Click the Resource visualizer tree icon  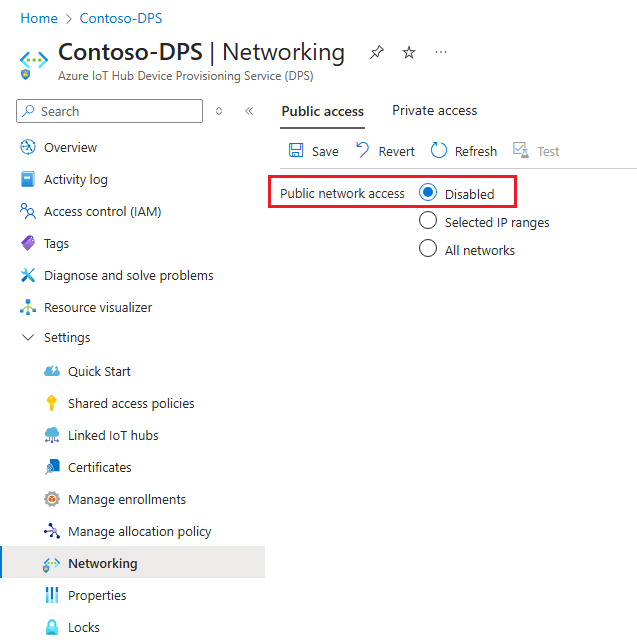pos(28,307)
